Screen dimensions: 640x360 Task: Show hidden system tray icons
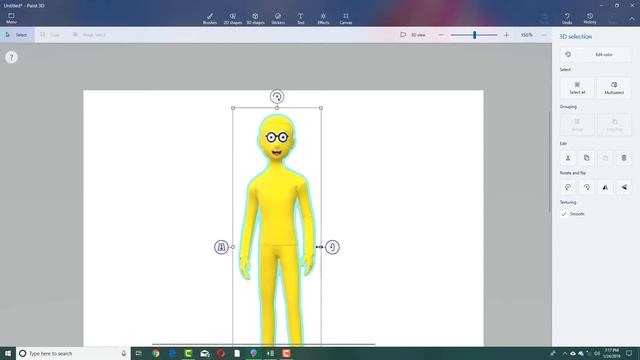[565, 353]
